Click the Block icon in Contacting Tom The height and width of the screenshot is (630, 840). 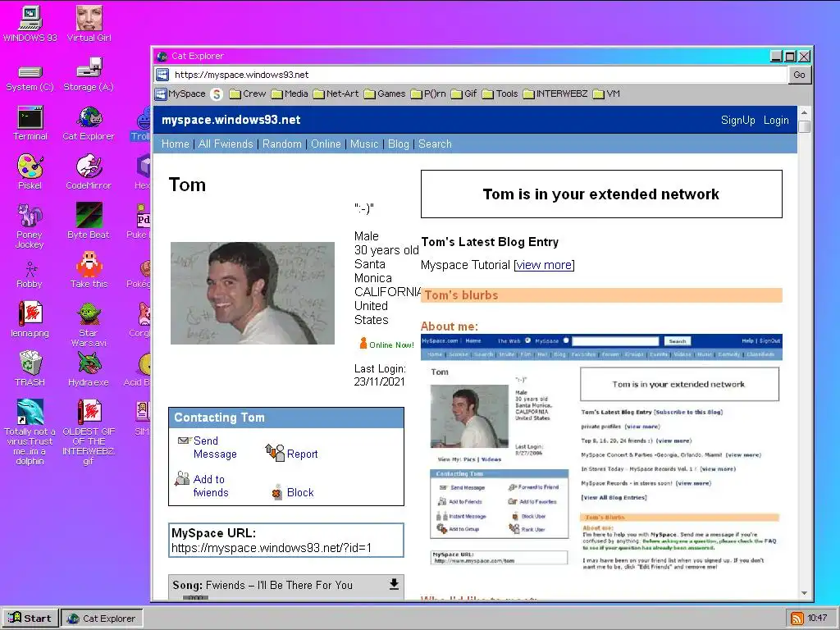click(276, 492)
